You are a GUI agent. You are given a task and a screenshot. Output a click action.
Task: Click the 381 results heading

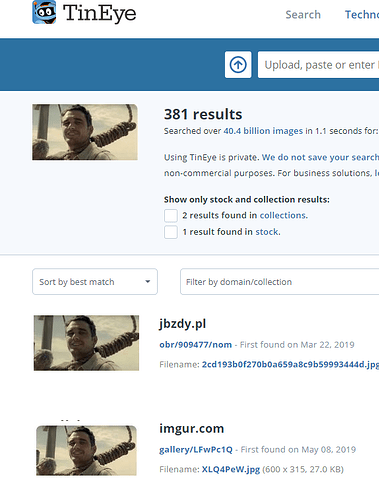click(x=203, y=114)
